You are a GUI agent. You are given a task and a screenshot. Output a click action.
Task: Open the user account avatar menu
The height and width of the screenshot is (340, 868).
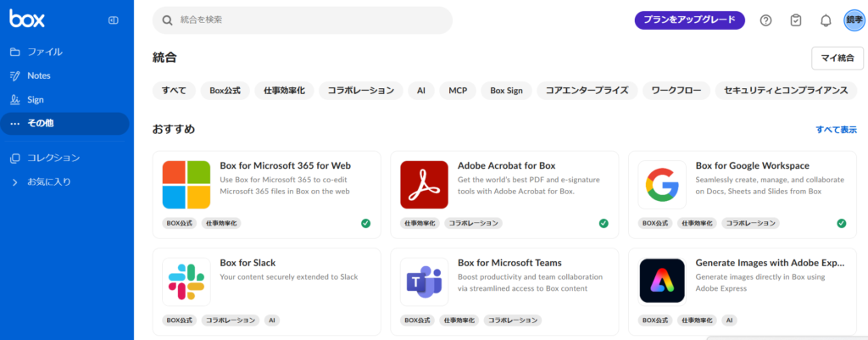(x=854, y=20)
